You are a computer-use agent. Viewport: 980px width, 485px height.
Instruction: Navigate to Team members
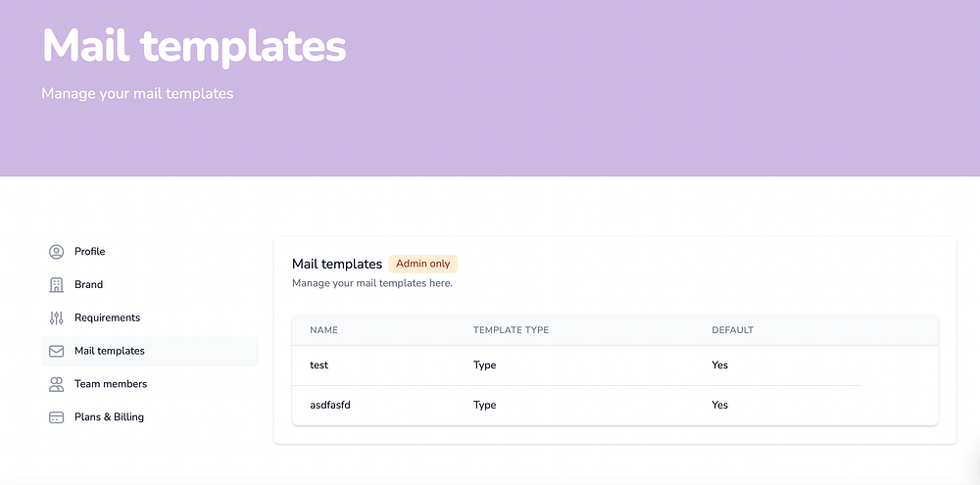[x=111, y=384]
